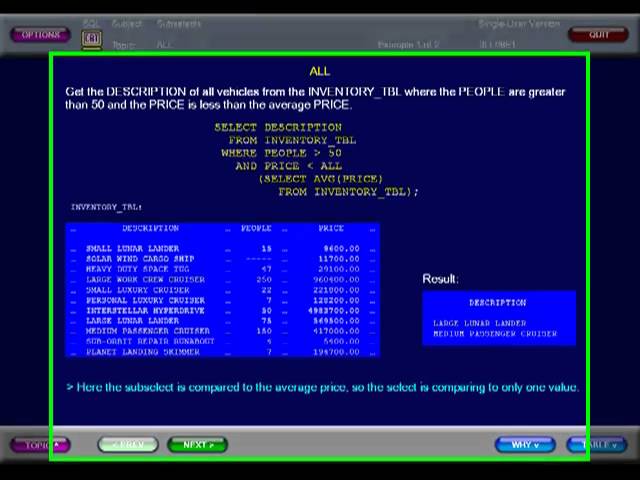Image resolution: width=640 pixels, height=480 pixels.
Task: Click the DESCRIPTION column header in inventory table
Action: (x=151, y=228)
